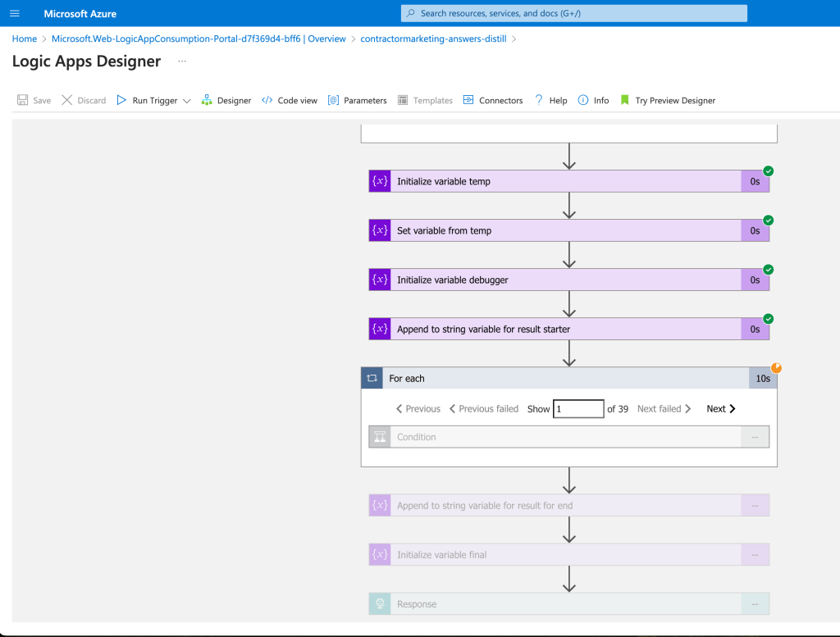The image size is (840, 637).
Task: Open the Parameters label
Action: point(365,101)
